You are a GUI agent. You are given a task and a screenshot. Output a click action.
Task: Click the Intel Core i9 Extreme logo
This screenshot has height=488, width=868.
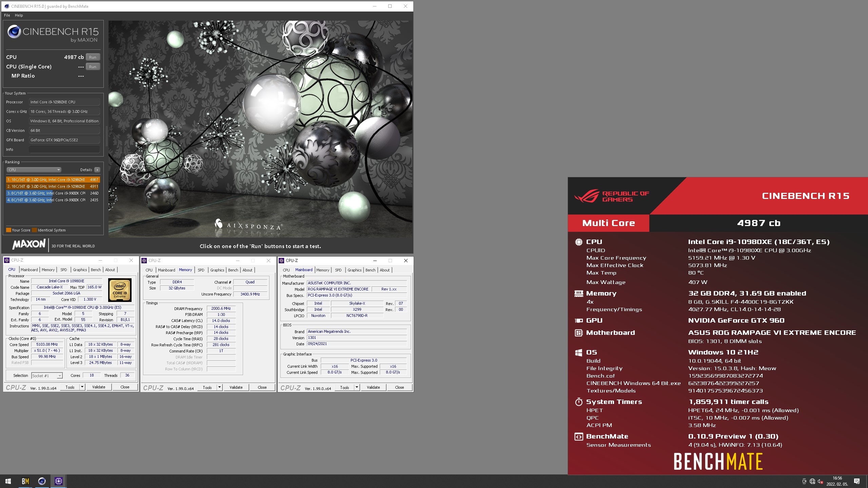[x=120, y=290]
